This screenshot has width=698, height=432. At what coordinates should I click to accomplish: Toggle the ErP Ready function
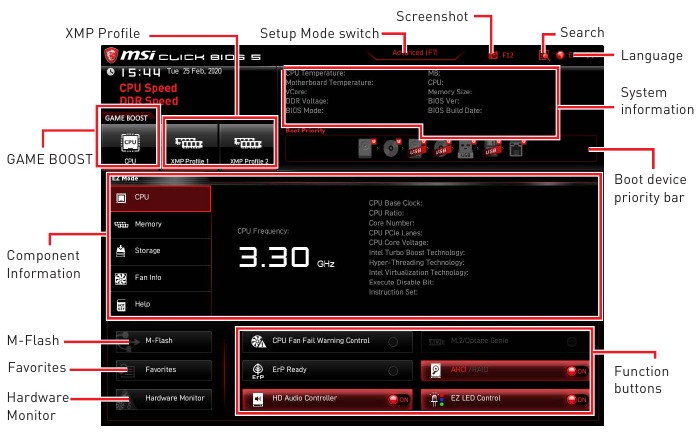[327, 371]
